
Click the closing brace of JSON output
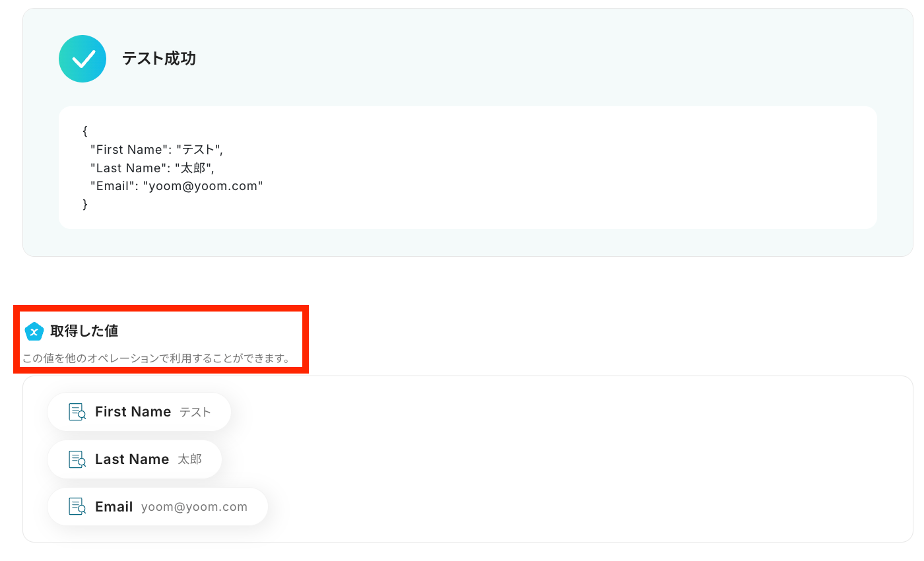85,205
